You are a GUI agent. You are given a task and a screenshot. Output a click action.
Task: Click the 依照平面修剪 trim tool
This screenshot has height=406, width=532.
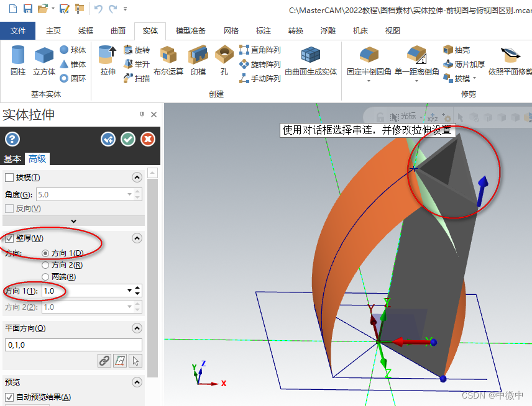510,60
